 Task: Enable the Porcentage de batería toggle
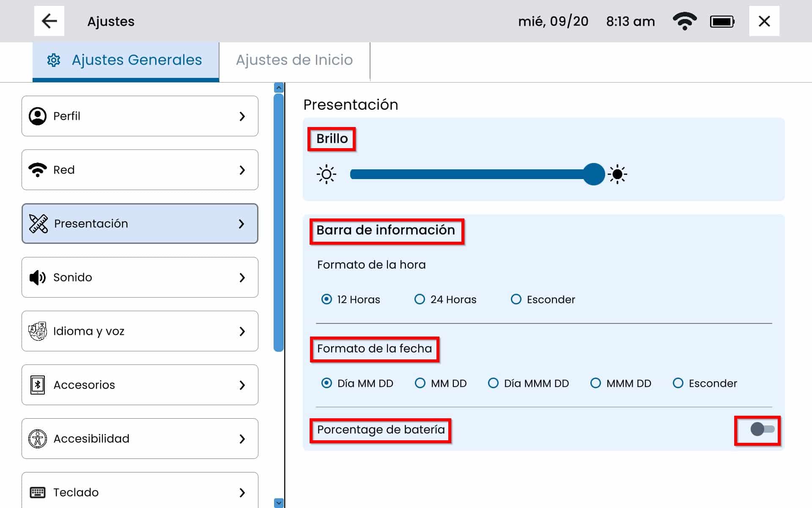(x=762, y=429)
